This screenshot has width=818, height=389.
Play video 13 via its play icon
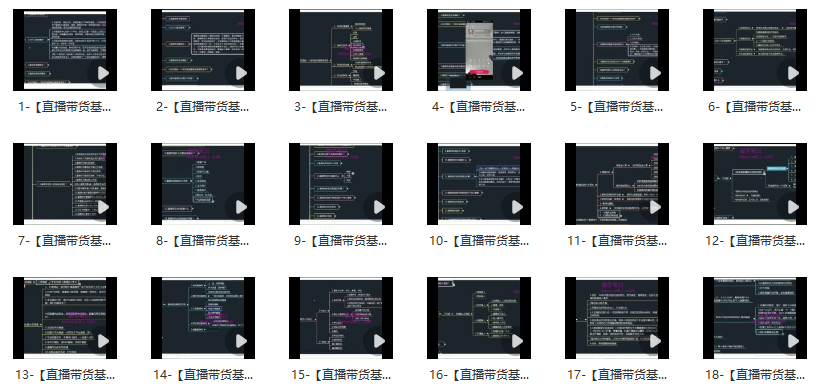click(103, 341)
